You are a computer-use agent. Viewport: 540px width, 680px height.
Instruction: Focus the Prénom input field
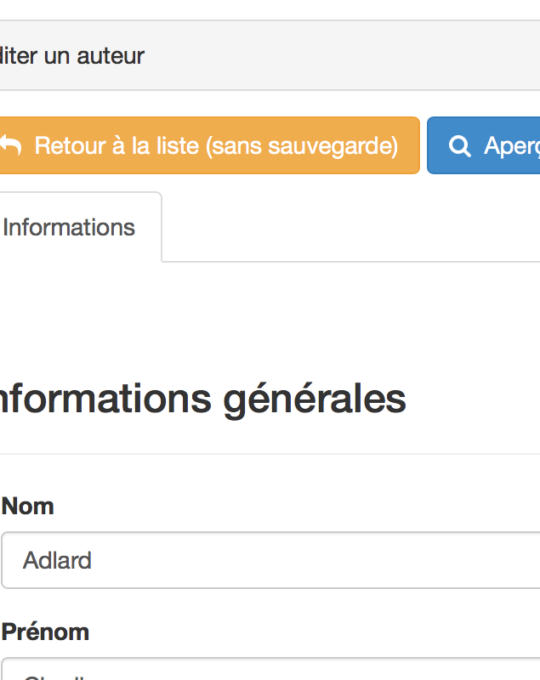(271, 669)
